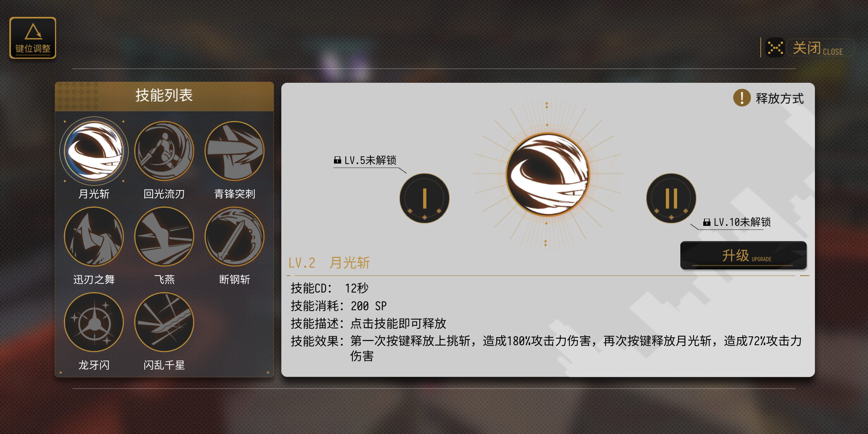868x434 pixels.
Task: Click the locked rune II slot
Action: click(x=671, y=198)
